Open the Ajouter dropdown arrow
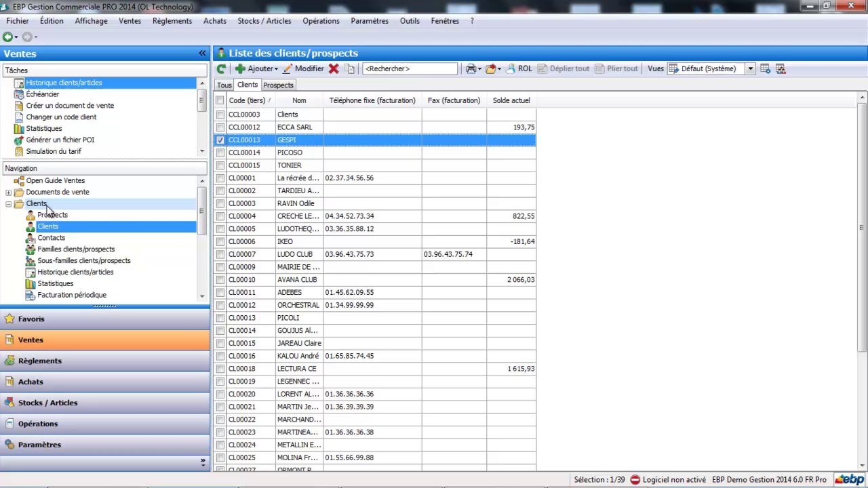 [x=276, y=69]
